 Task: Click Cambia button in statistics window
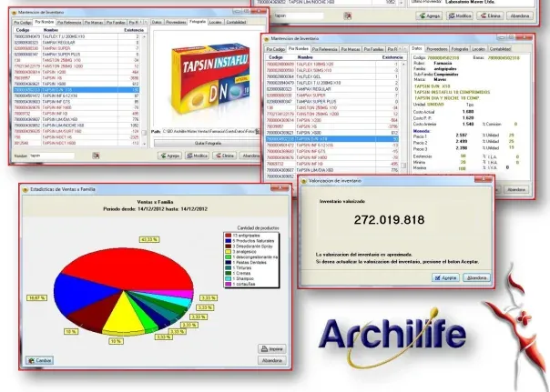pos(40,360)
